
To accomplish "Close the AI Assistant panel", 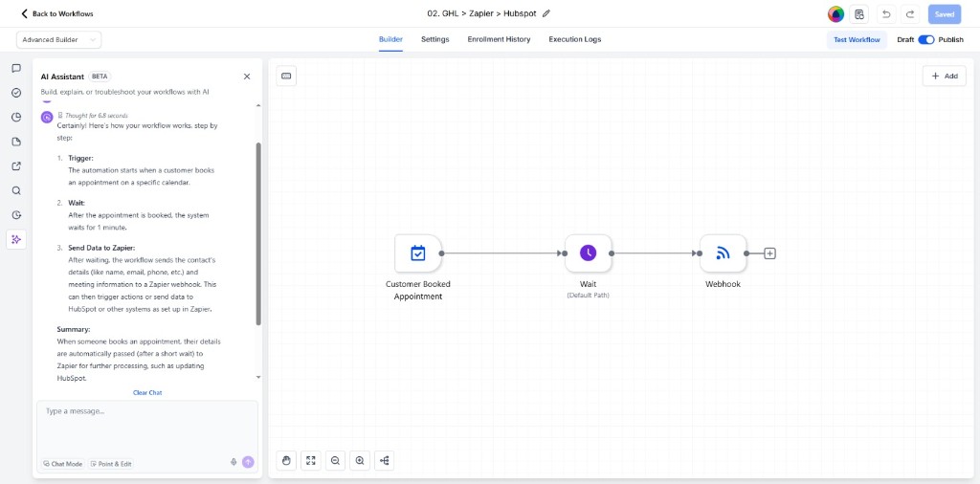I will [246, 77].
